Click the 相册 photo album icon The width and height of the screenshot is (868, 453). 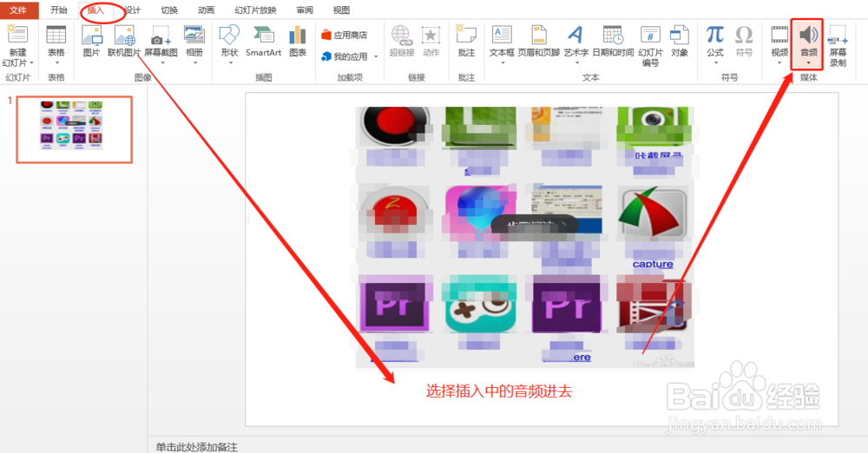tap(194, 35)
